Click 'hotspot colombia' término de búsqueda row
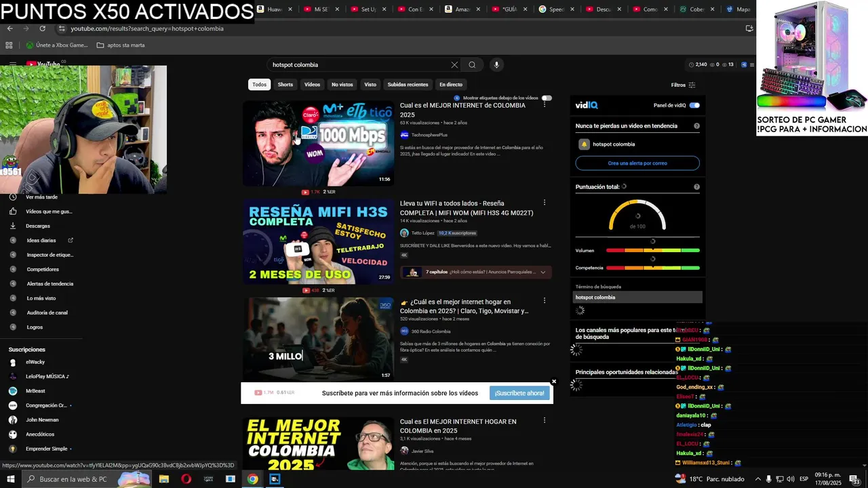Image resolution: width=868 pixels, height=488 pixels. [637, 297]
